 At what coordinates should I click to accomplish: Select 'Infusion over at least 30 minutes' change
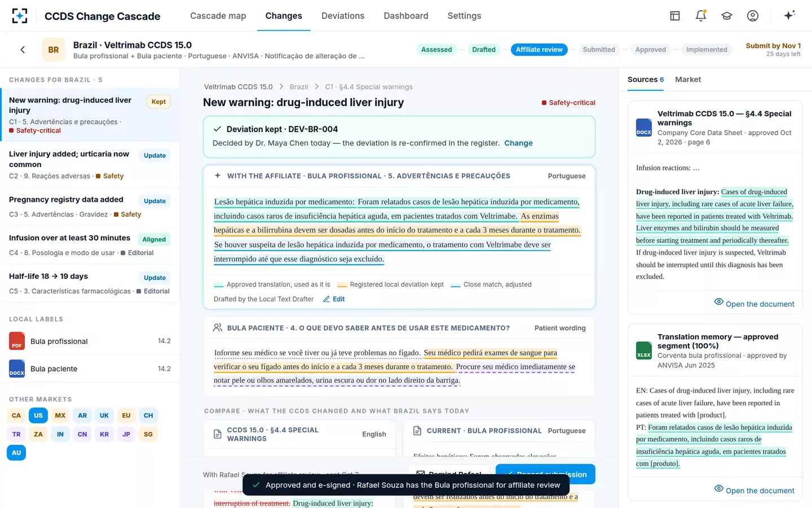(x=90, y=245)
